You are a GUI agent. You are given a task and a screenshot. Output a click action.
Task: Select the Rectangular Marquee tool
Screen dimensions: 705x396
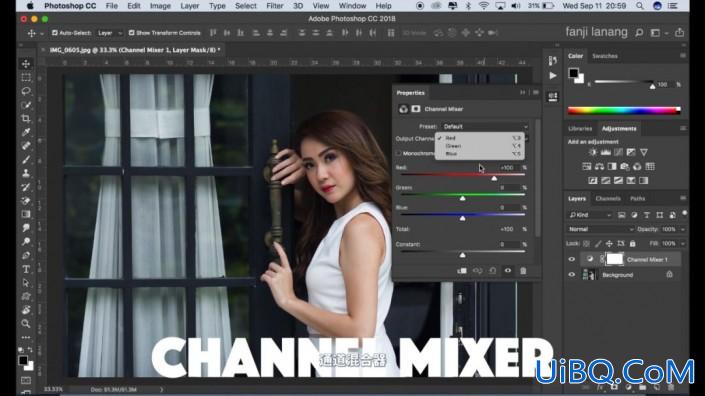[x=26, y=77]
